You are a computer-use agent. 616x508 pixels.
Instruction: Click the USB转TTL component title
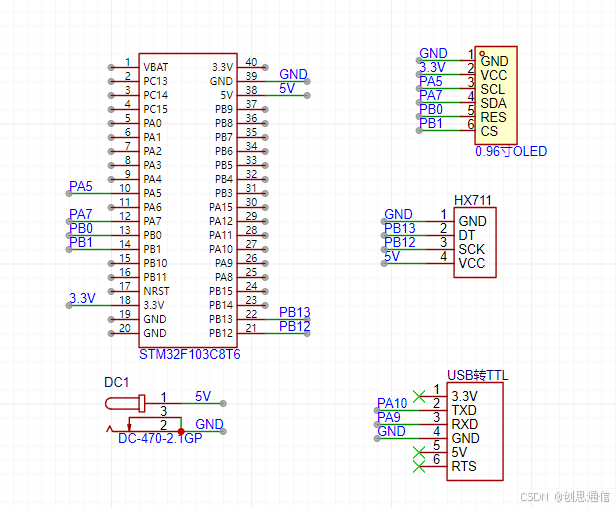pyautogui.click(x=478, y=375)
